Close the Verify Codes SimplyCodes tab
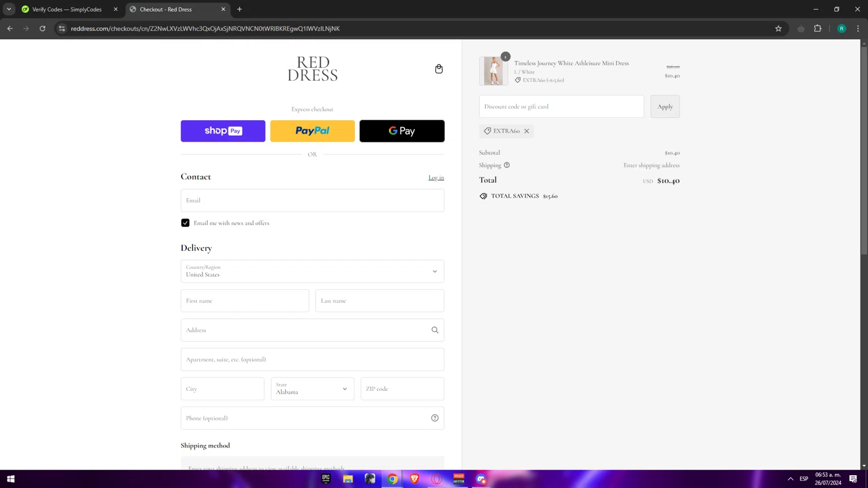 (116, 9)
